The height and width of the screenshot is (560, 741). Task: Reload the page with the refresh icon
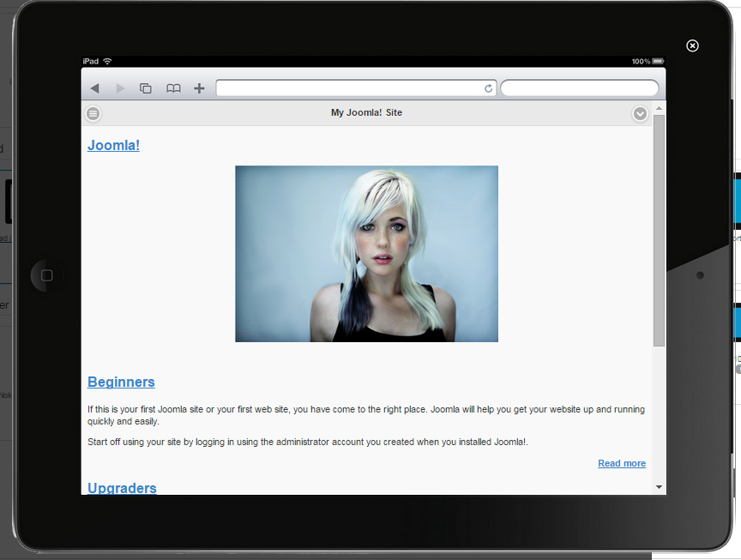[489, 88]
